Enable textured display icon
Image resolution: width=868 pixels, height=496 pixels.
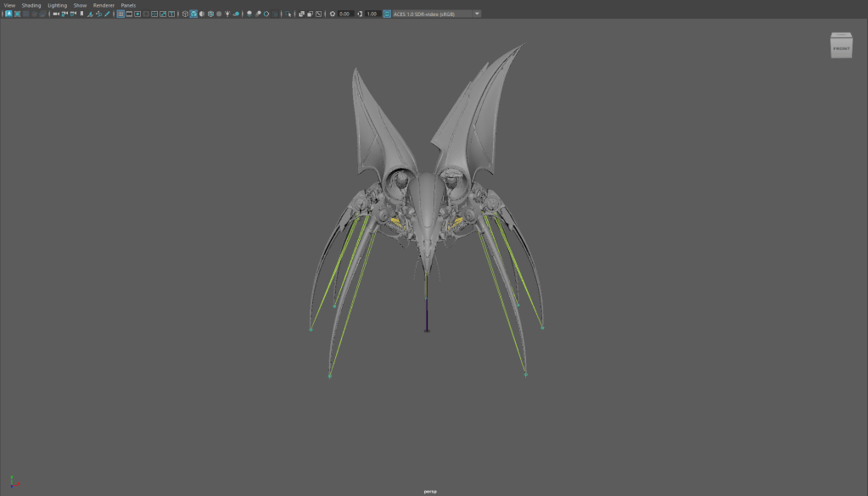pos(219,14)
